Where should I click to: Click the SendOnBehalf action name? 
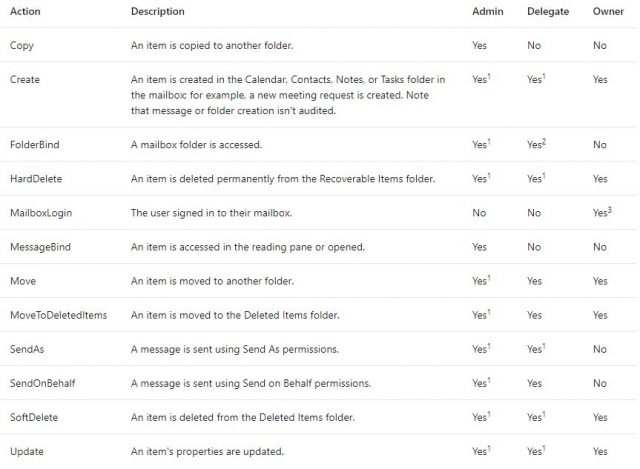[42, 383]
